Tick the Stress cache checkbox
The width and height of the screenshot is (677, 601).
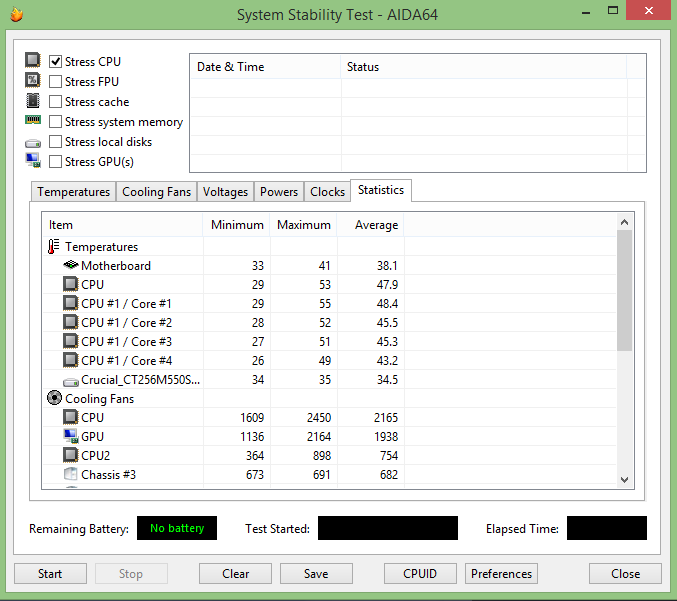[x=55, y=102]
